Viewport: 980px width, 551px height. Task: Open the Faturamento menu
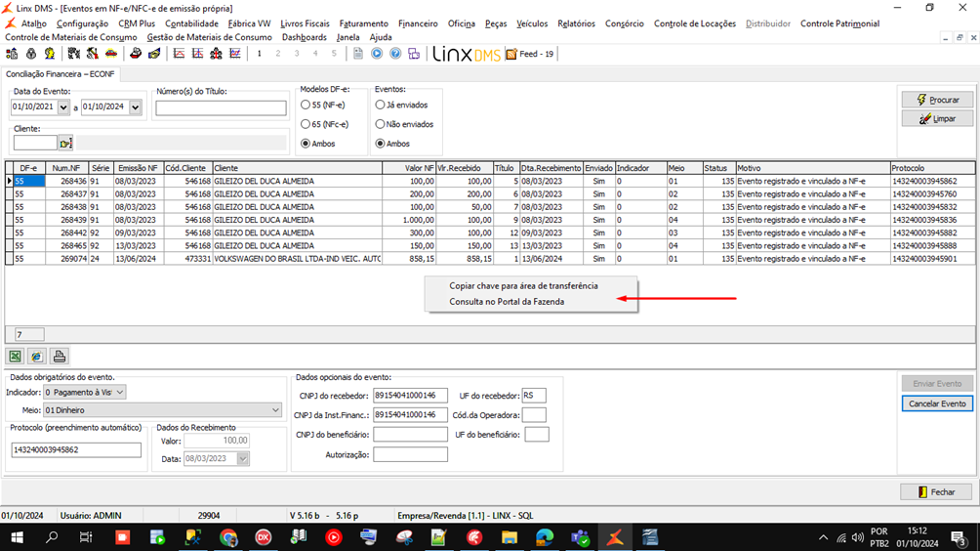pos(364,23)
